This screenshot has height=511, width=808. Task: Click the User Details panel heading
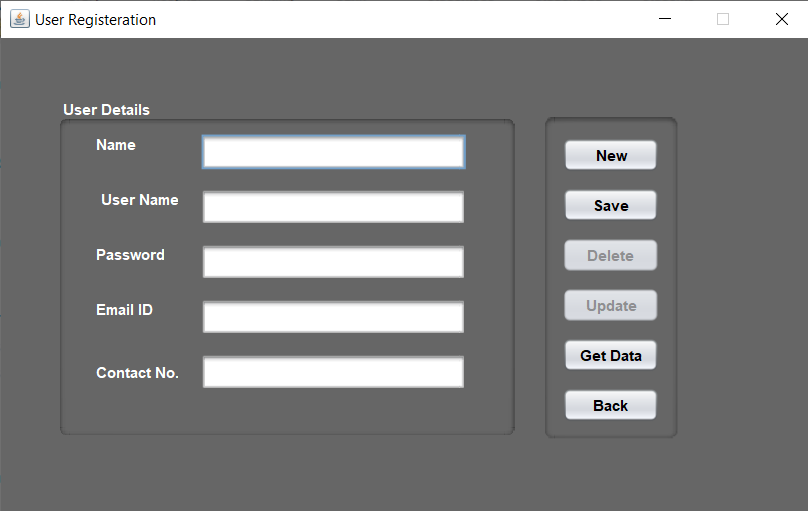(x=106, y=110)
